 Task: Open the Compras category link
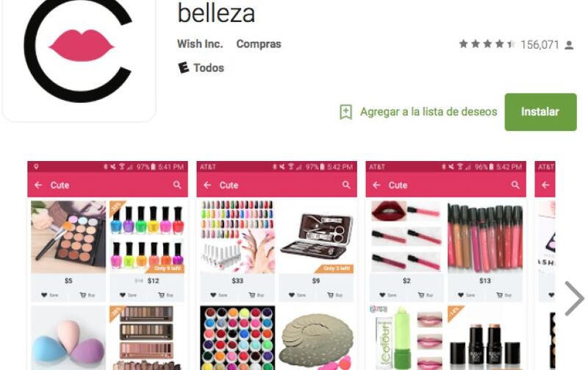(x=259, y=44)
